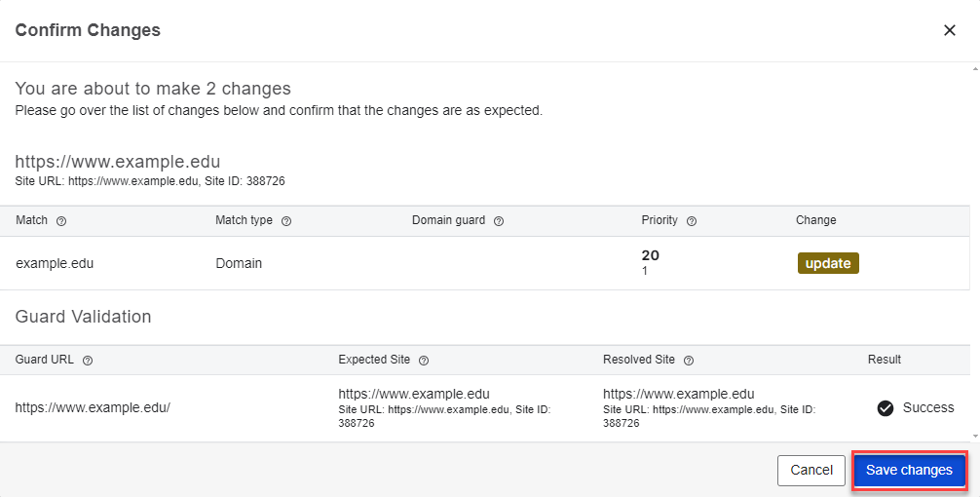This screenshot has height=497, width=980.
Task: Click the help icon beside Match type
Action: tap(286, 221)
